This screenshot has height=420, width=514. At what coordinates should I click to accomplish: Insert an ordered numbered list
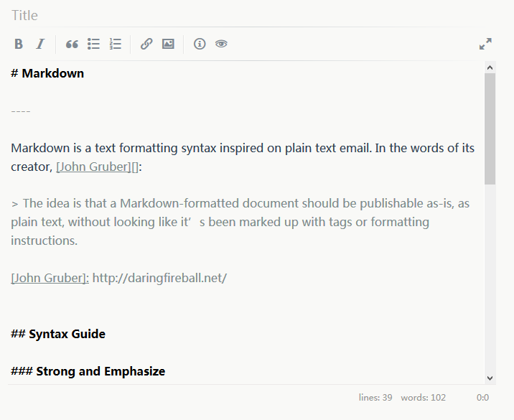click(x=116, y=44)
